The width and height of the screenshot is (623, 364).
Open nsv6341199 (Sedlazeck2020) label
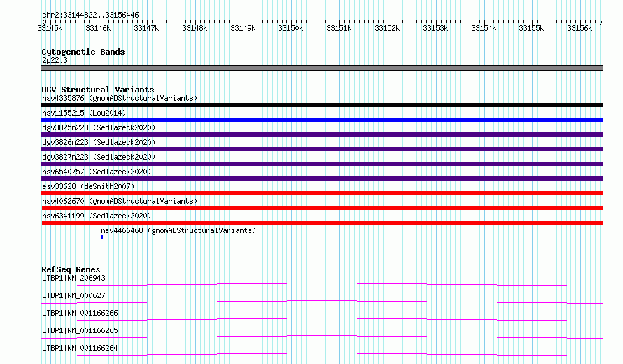[97, 216]
